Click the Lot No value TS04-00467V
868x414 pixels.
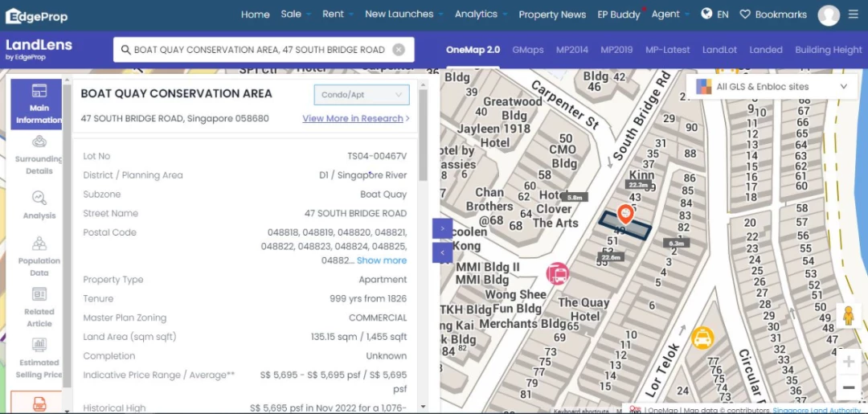377,157
